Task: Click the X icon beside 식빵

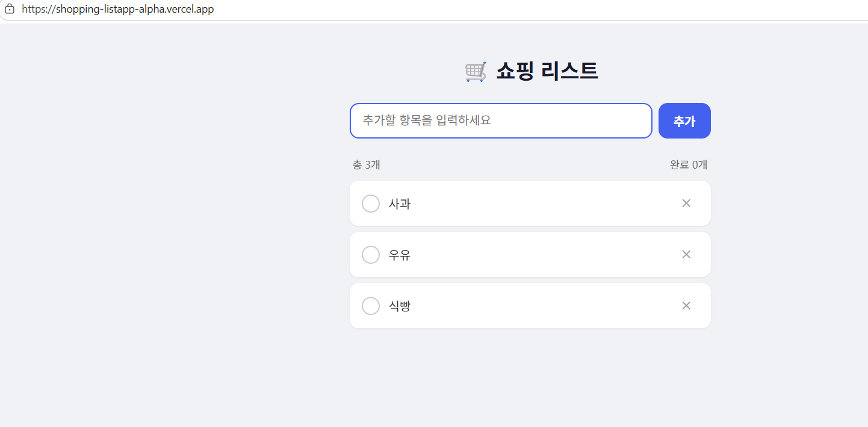Action: [x=686, y=306]
